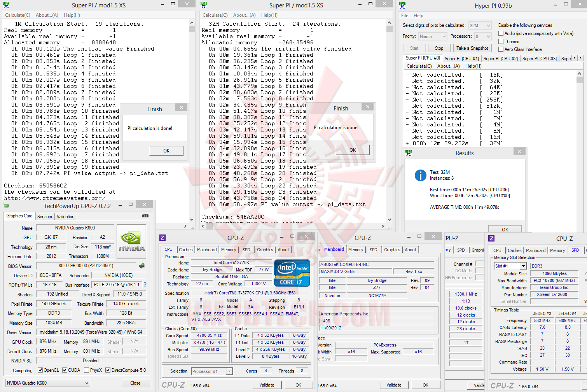
Task: Click OK in the 32M Finish dialog
Action: point(353,150)
